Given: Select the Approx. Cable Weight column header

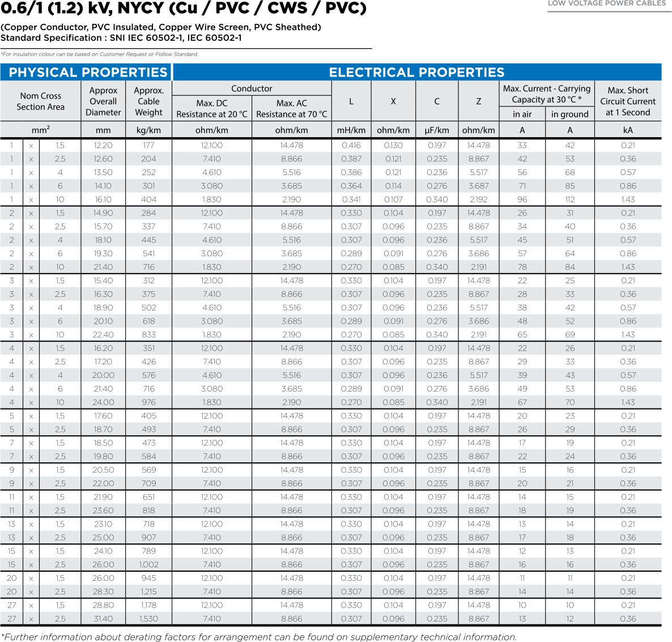Looking at the screenshot, I should 148,101.
